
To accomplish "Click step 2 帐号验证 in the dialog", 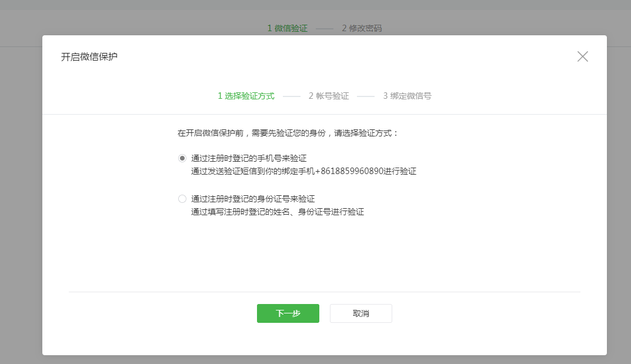I will (329, 96).
